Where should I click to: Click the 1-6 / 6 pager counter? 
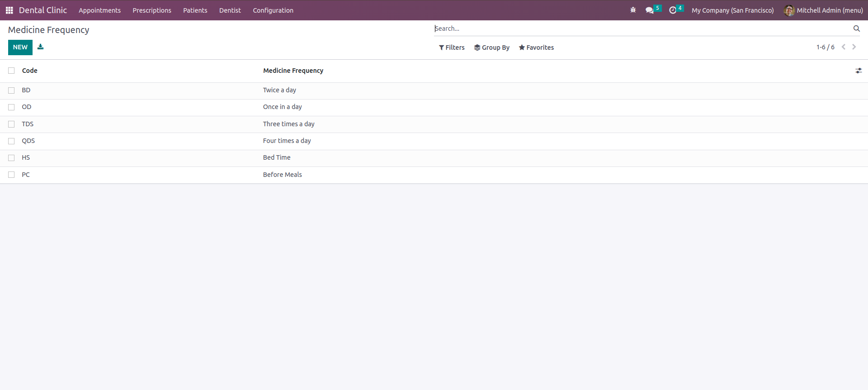point(826,47)
